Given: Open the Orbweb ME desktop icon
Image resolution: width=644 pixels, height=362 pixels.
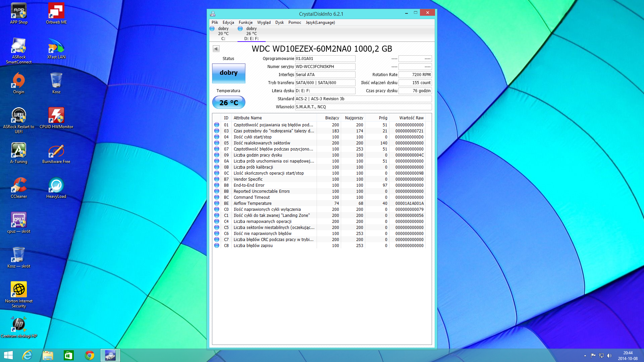Looking at the screenshot, I should pos(56,13).
